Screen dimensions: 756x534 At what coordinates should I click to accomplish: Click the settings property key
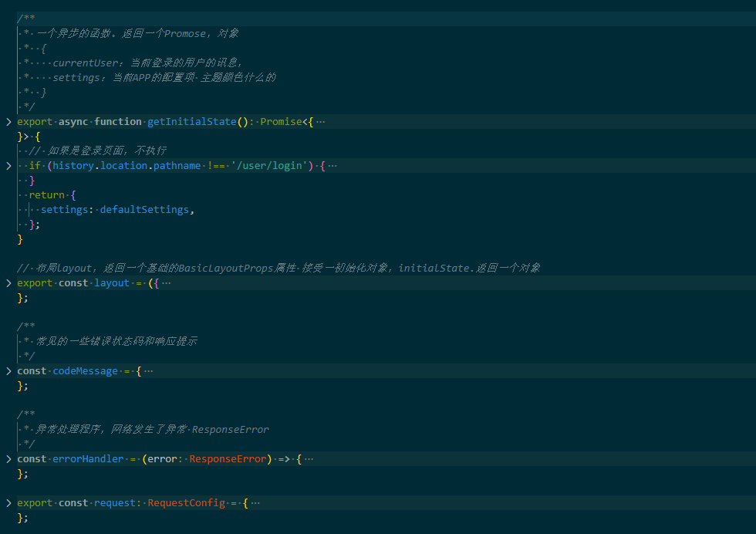coord(64,209)
